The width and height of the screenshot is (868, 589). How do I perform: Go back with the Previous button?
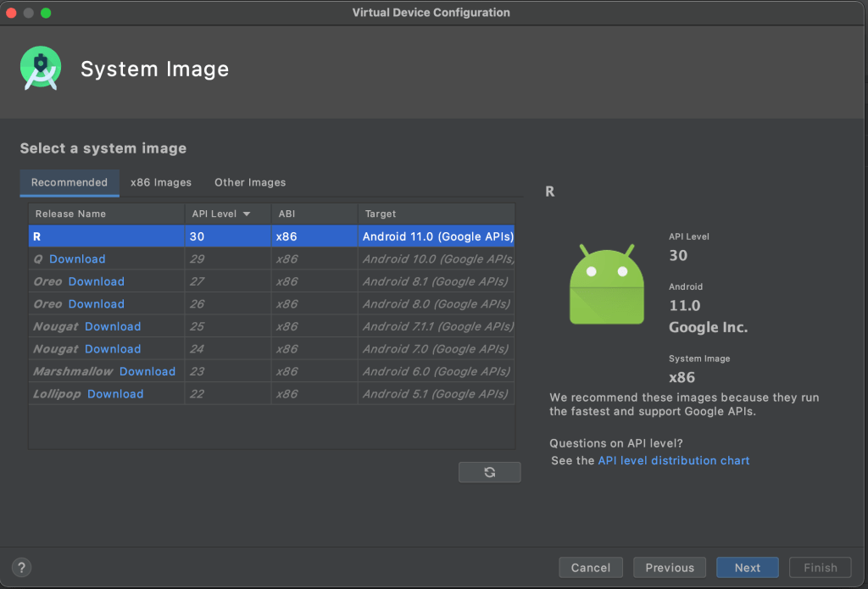(669, 568)
